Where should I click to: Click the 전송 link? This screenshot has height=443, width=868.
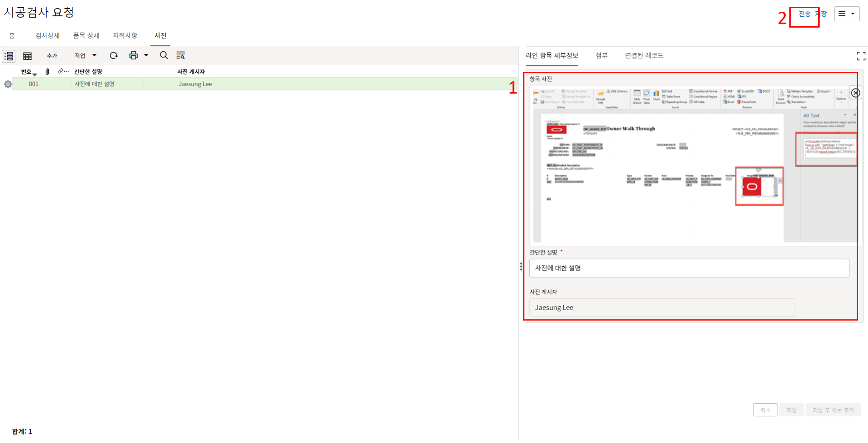[804, 14]
